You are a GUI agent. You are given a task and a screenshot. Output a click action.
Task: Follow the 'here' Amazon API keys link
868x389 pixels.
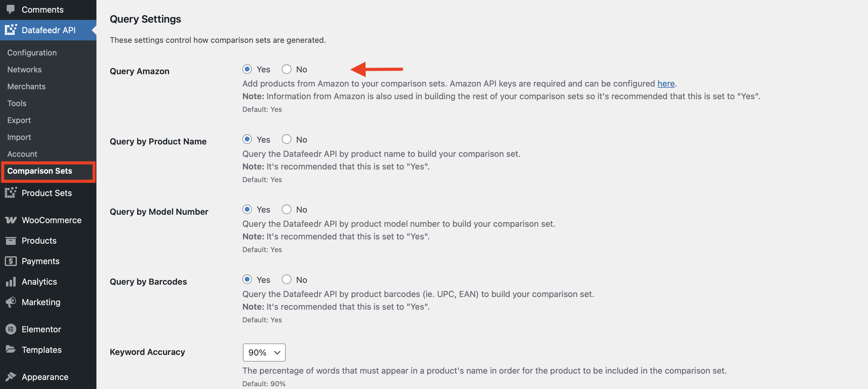coord(666,84)
